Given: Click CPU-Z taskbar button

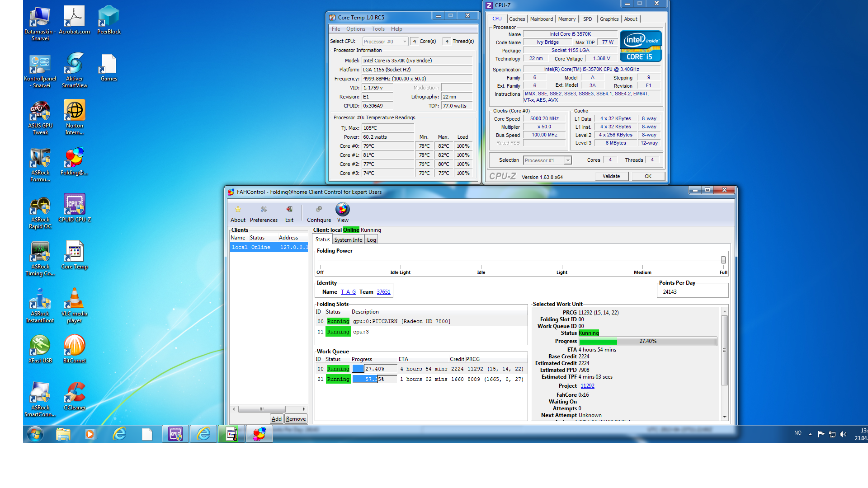Looking at the screenshot, I should pyautogui.click(x=175, y=434).
